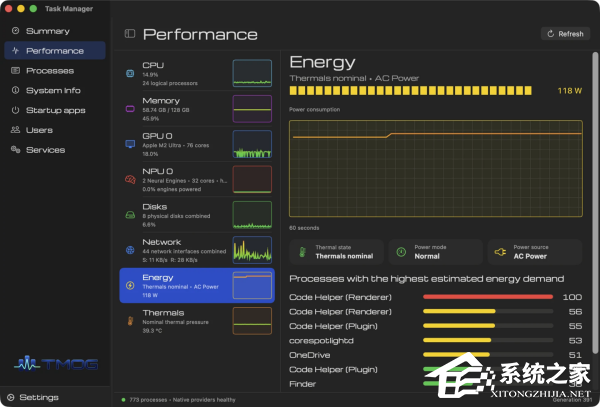Open the Disks activity mini graph
Viewport: 600px width, 407px height.
(252, 215)
